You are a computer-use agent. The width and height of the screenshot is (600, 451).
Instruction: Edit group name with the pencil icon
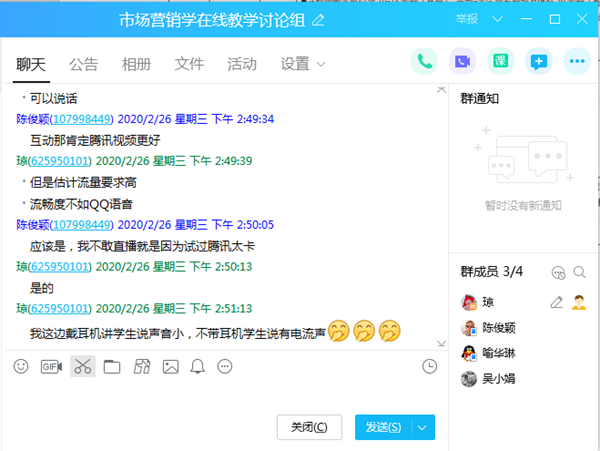point(318,20)
